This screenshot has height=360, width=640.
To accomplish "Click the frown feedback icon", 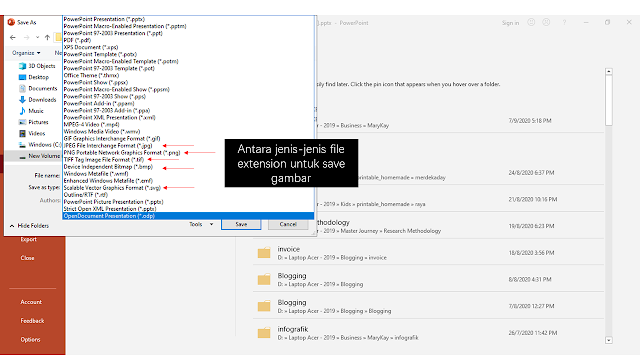I will 546,22.
